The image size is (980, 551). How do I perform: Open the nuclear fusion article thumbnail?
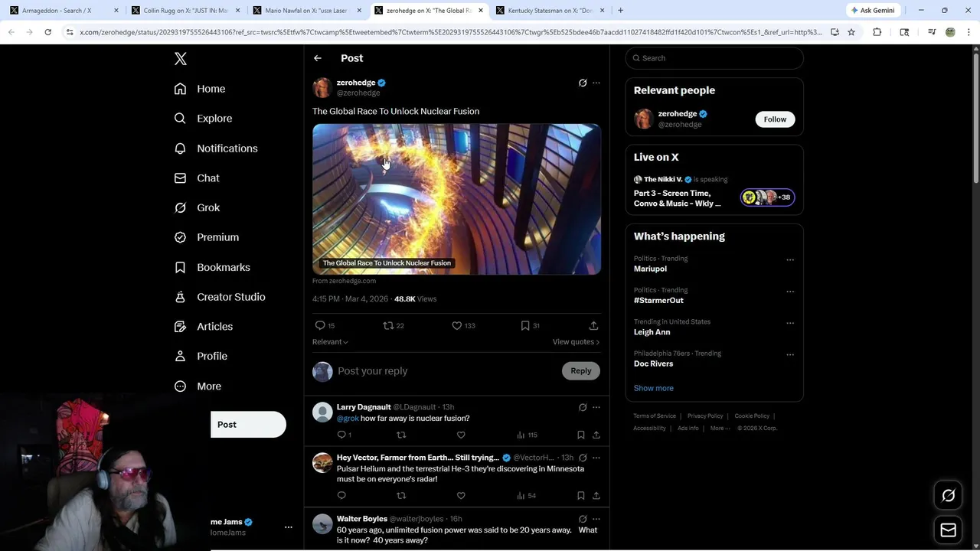pos(456,199)
